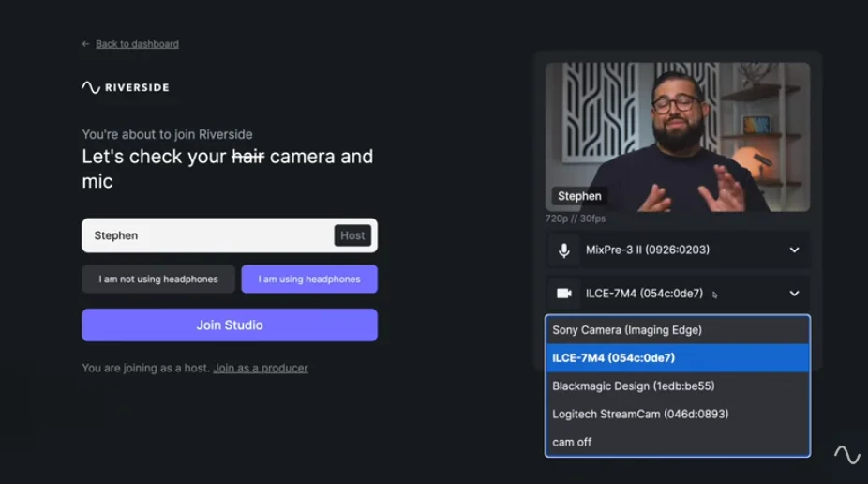Open the MixPre-3 II microphone dropdown
The image size is (868, 484).
(678, 250)
